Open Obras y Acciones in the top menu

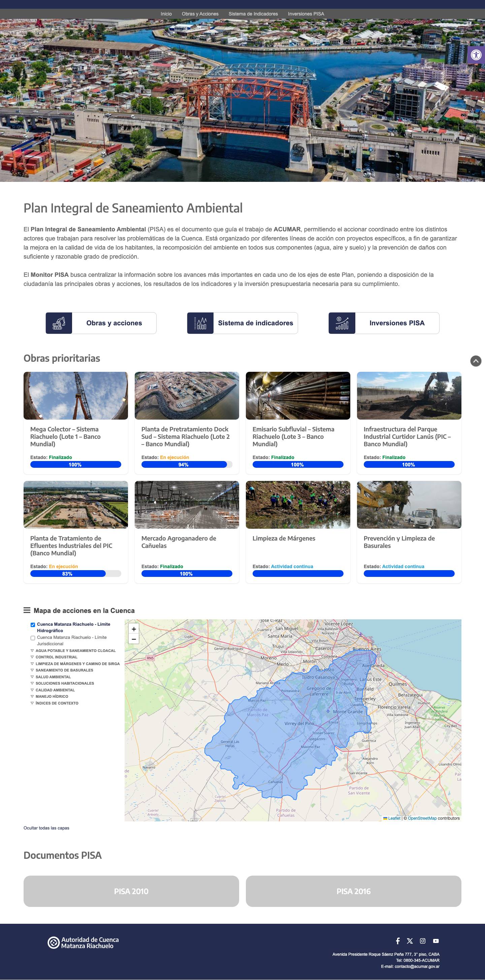pos(200,14)
